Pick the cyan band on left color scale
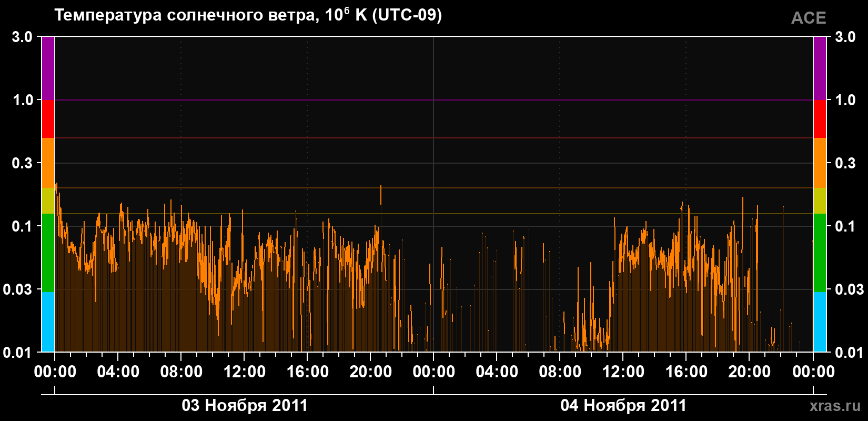The width and height of the screenshot is (868, 421). (x=48, y=322)
